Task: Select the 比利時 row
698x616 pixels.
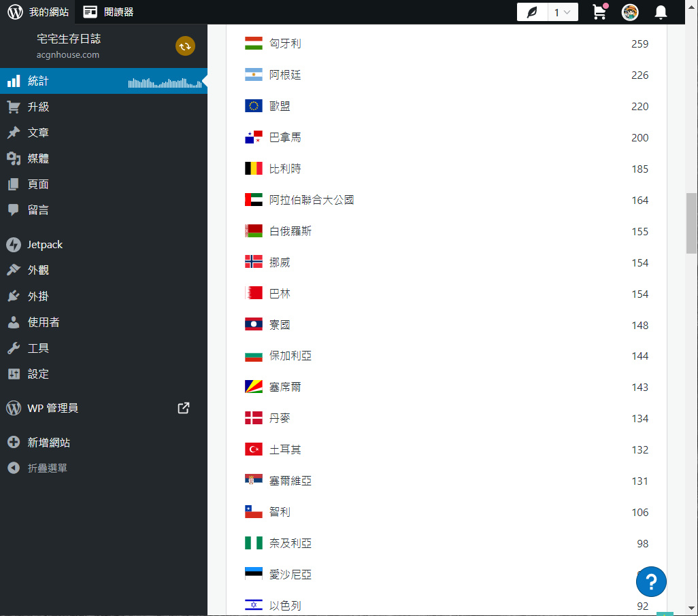Action: pos(446,169)
